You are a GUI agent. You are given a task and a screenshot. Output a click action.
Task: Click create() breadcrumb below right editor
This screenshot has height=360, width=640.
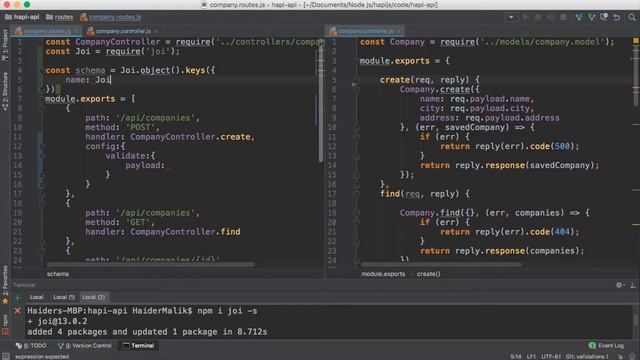tap(428, 274)
